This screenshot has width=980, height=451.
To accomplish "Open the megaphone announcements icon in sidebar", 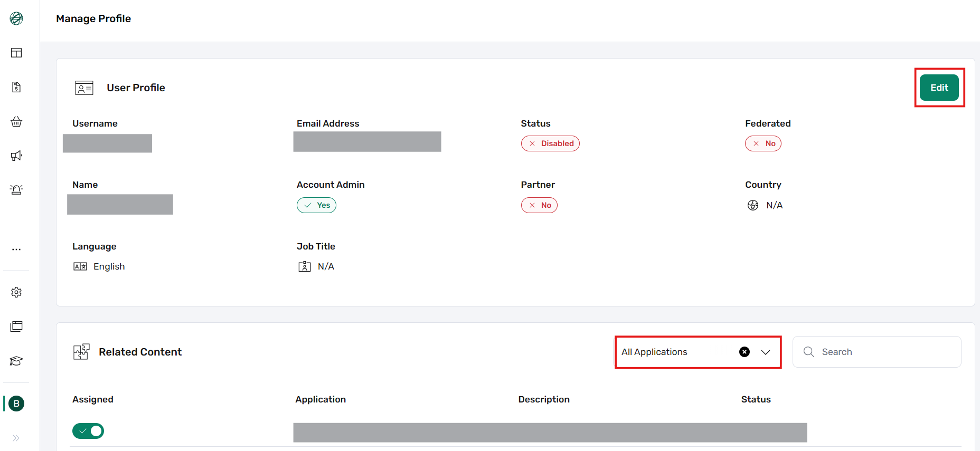I will point(16,156).
